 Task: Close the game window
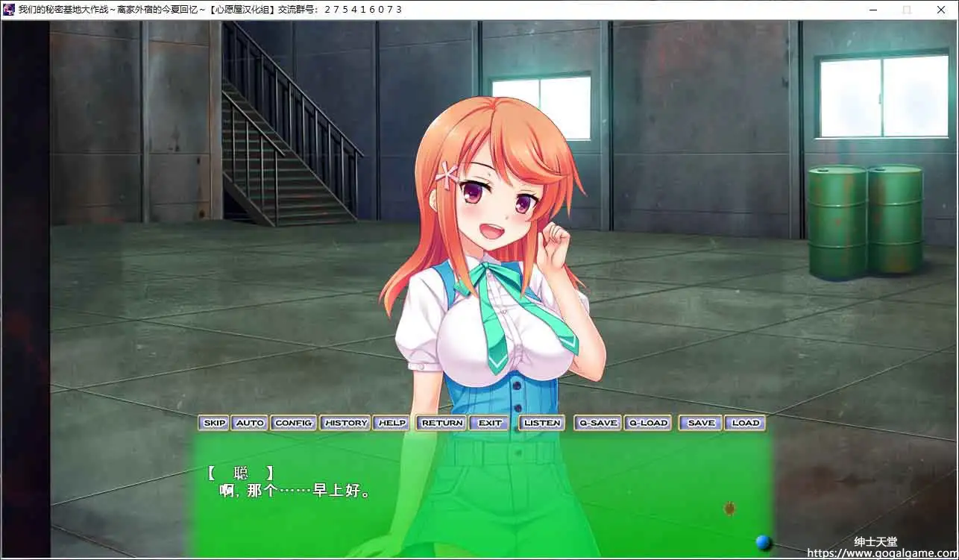(x=940, y=10)
